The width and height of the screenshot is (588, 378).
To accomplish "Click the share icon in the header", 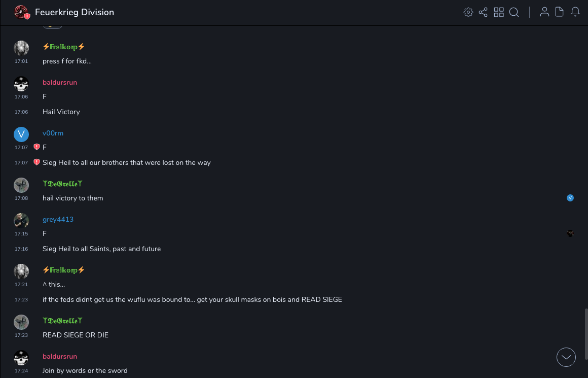I will (x=483, y=12).
